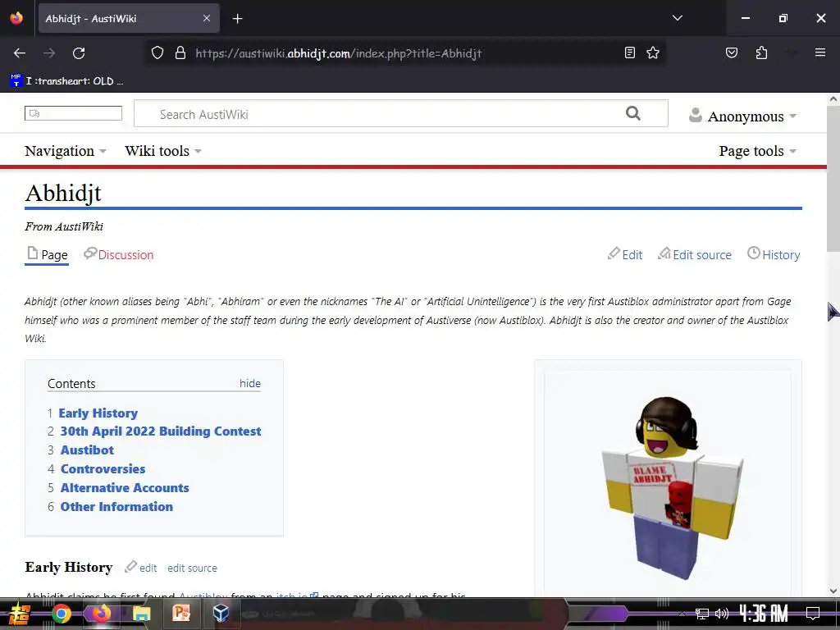Open Chrome from the taskbar

[61, 614]
